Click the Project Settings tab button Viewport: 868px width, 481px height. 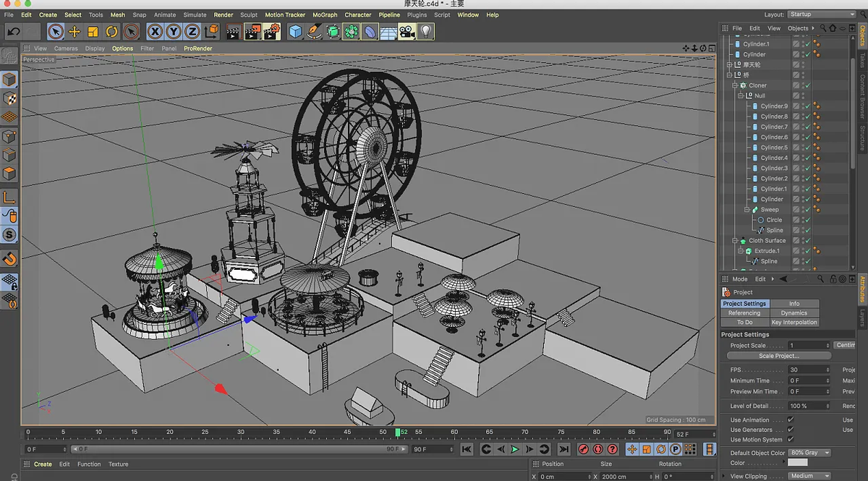point(744,304)
